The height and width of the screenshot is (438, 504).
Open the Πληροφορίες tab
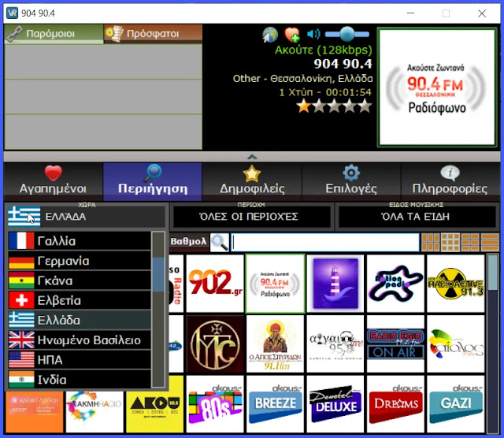450,181
